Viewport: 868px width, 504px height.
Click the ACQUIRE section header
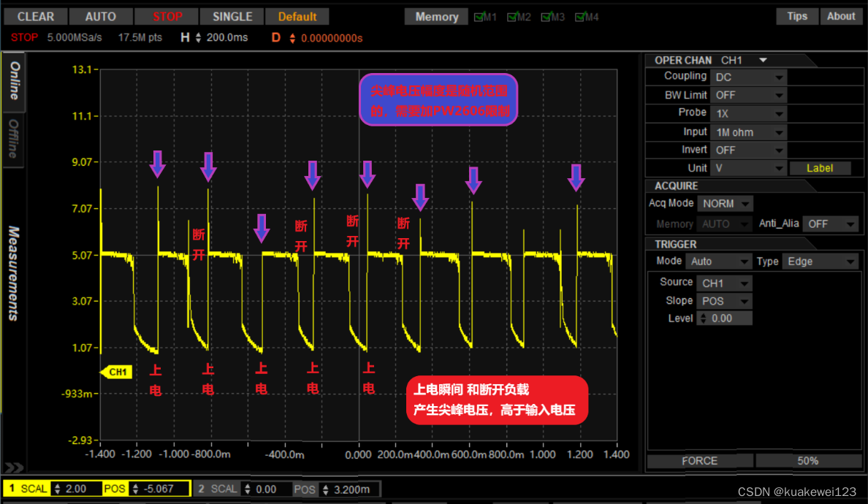677,186
